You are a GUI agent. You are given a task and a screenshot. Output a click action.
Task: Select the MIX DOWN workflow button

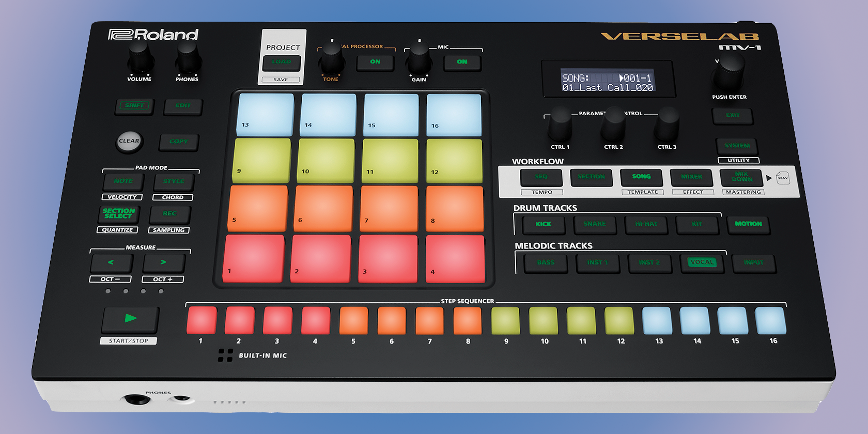point(741,177)
